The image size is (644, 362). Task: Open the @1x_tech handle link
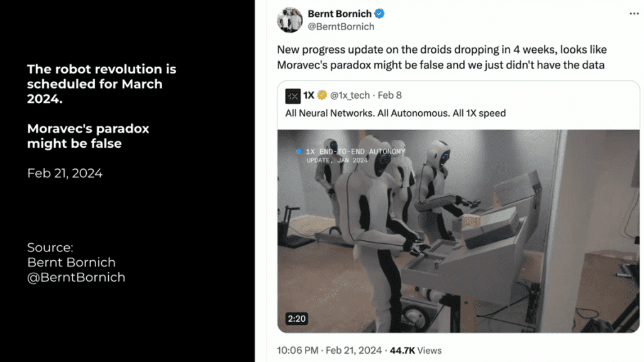click(350, 96)
